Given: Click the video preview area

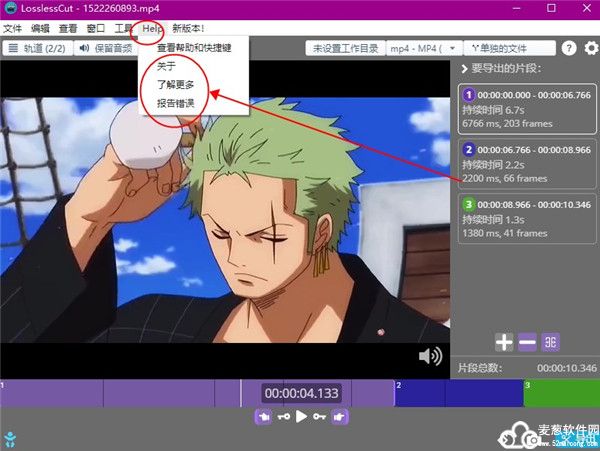Looking at the screenshot, I should pyautogui.click(x=225, y=220).
